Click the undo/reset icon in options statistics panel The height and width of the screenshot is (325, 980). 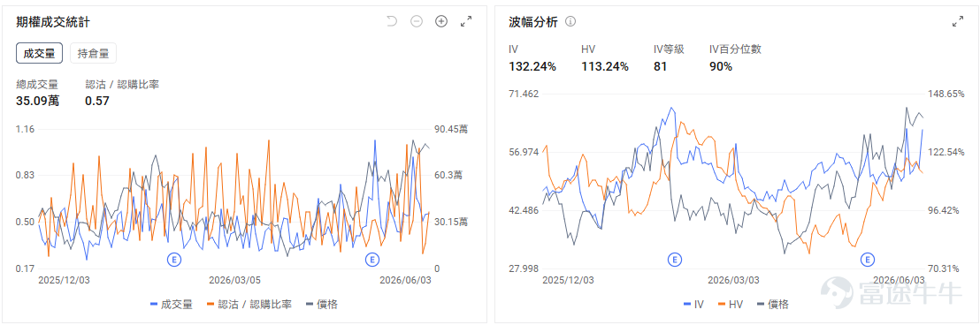tap(392, 22)
